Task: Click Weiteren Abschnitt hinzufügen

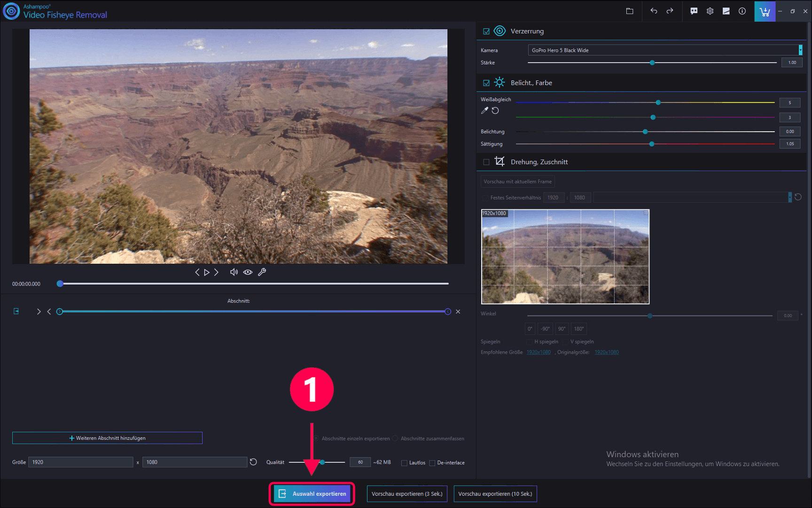Action: click(107, 438)
